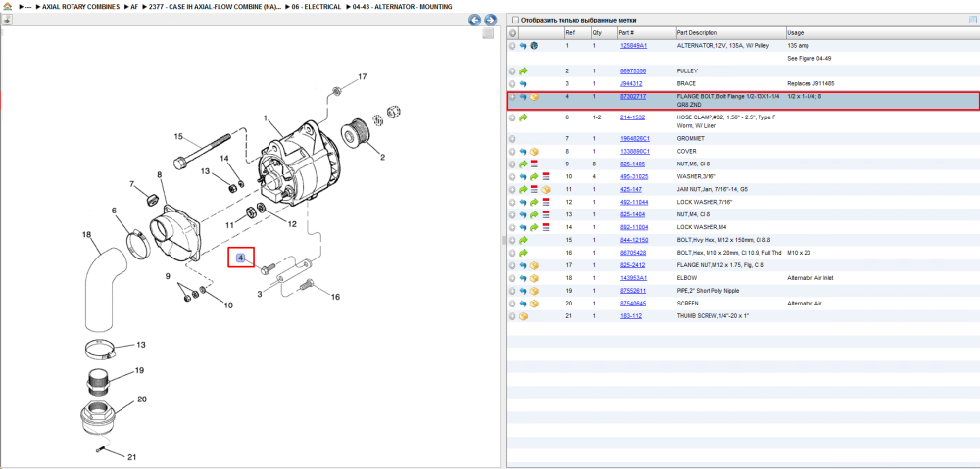Image resolution: width=980 pixels, height=469 pixels.
Task: Navigate to the previous figure with the back arrow
Action: pos(475,20)
